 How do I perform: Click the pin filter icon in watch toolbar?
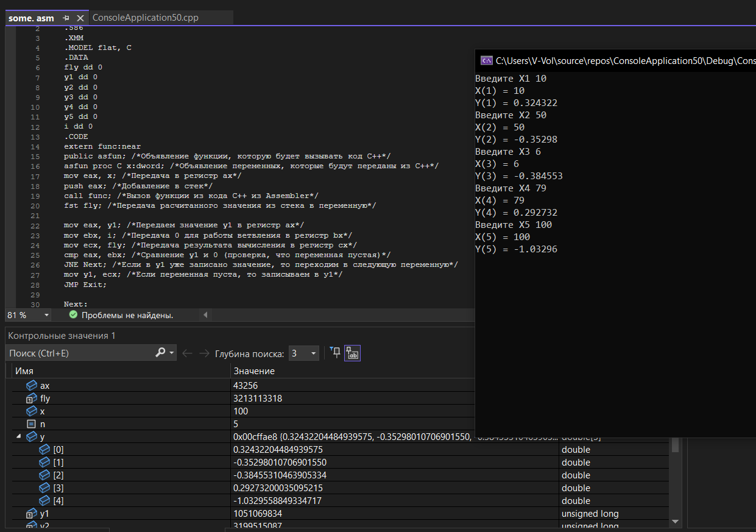coord(334,353)
